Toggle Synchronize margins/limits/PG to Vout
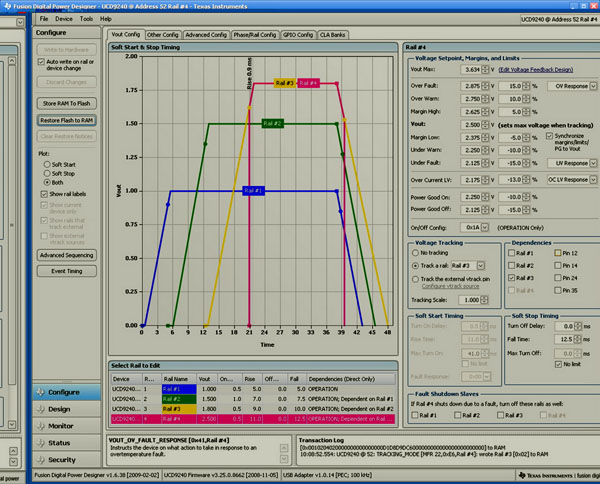Screen dimensions: 600x484 coord(549,136)
